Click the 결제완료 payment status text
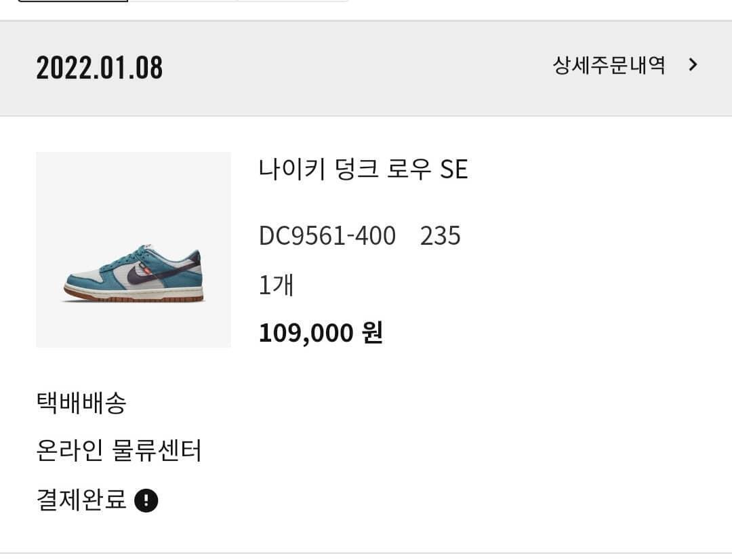This screenshot has width=732, height=560. point(81,500)
